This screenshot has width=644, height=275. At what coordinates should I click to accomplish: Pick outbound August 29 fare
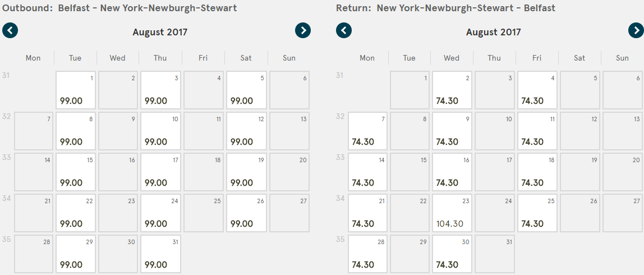[76, 254]
